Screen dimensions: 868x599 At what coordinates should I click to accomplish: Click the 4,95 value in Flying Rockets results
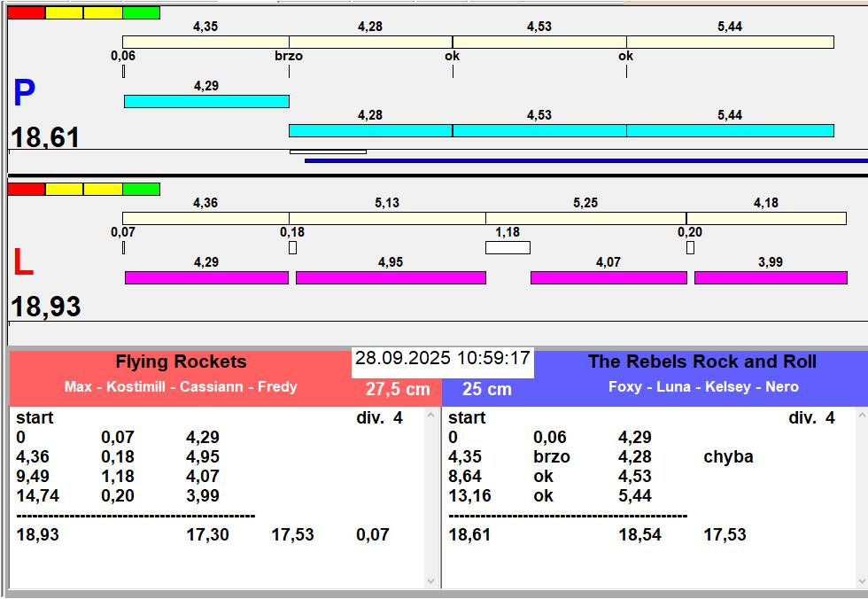point(203,457)
